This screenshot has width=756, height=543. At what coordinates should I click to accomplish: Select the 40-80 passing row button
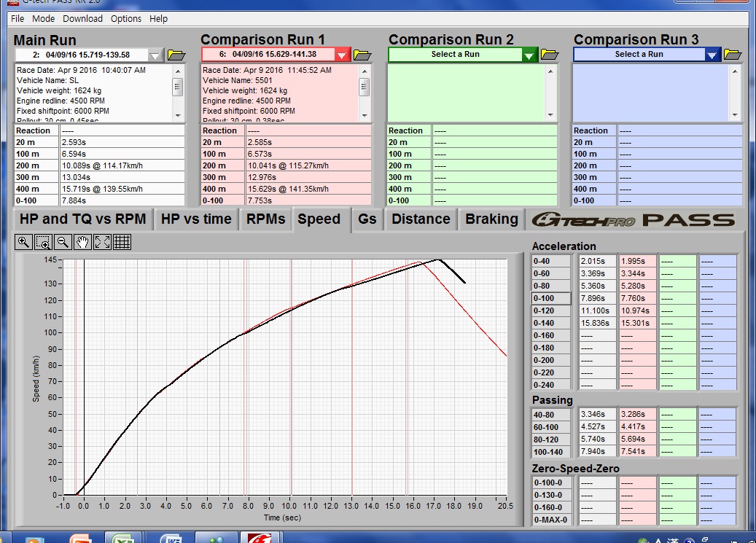tap(551, 415)
